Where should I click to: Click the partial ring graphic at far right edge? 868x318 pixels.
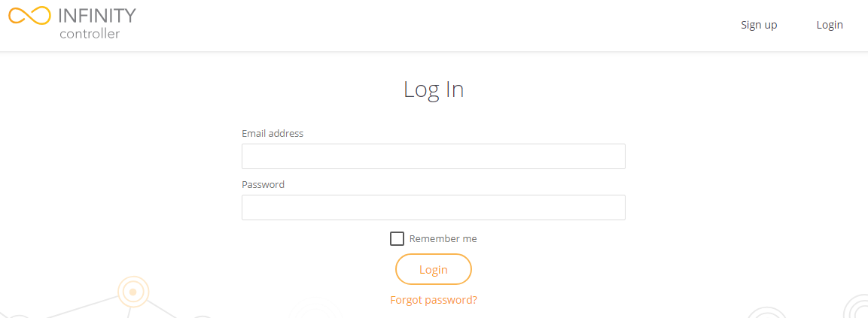(858, 307)
